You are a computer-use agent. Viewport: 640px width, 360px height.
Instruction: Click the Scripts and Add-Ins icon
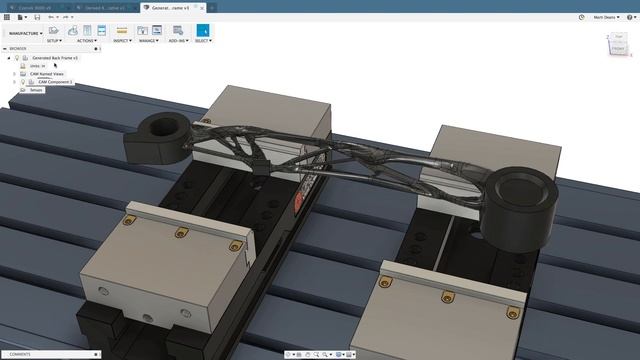tap(178, 31)
